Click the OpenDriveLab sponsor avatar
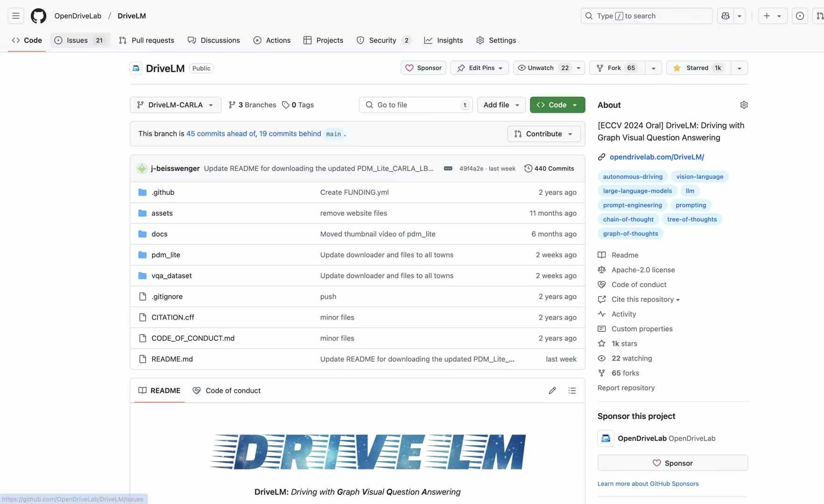Viewport: 824px width, 504px height. point(606,438)
